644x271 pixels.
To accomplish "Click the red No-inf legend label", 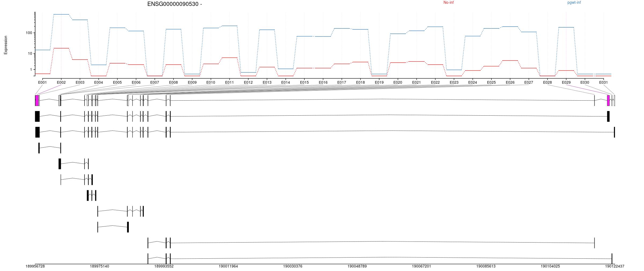I will point(448,3).
